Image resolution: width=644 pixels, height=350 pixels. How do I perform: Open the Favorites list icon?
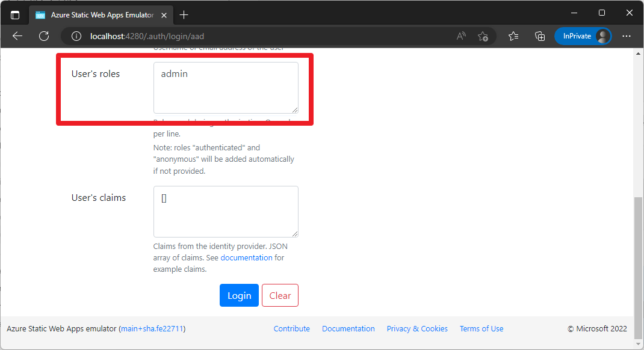(x=513, y=36)
